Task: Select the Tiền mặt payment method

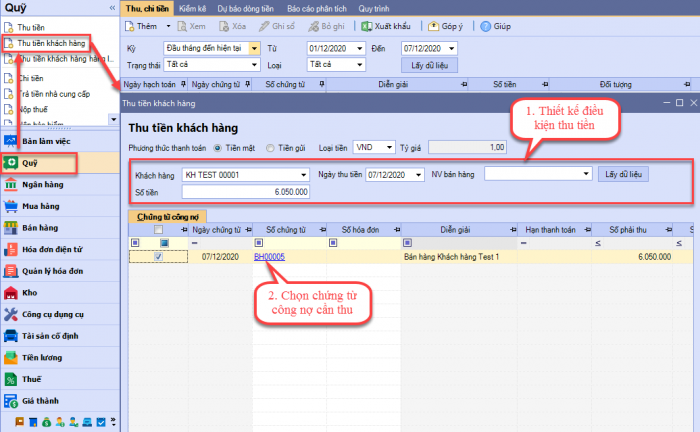Action: pyautogui.click(x=219, y=147)
